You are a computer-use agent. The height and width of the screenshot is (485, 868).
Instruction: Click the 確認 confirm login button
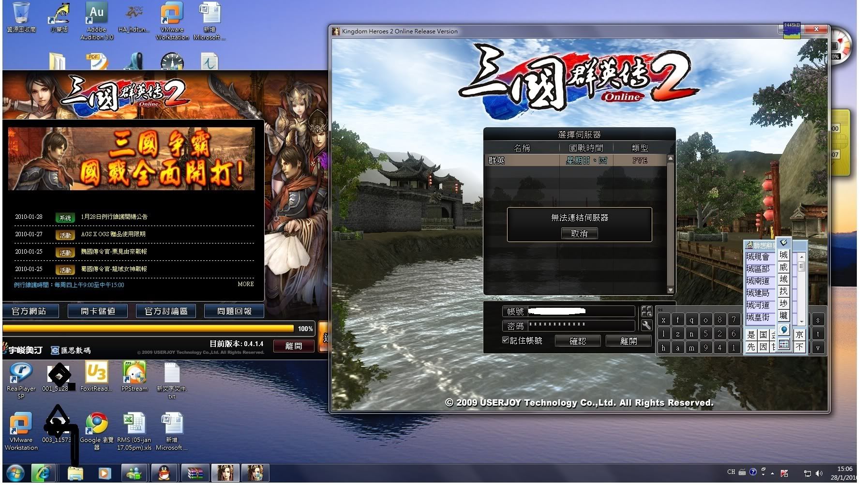(578, 341)
